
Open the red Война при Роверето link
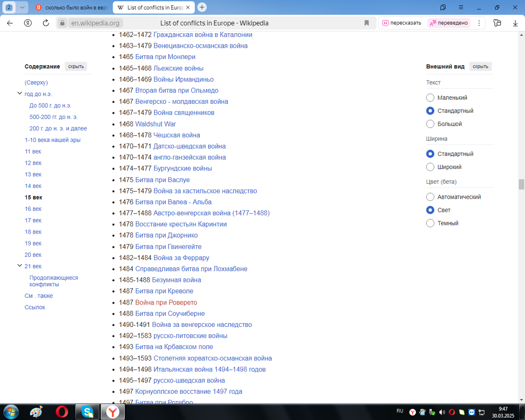[166, 302]
